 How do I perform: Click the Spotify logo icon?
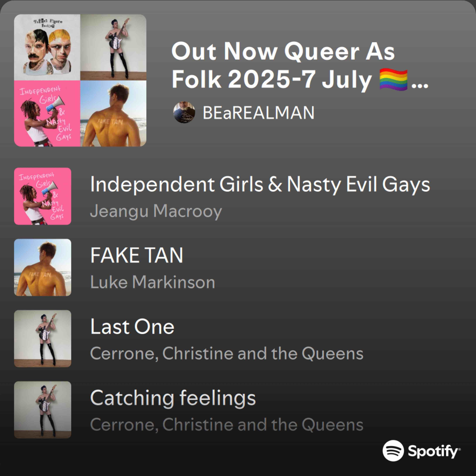[393, 450]
